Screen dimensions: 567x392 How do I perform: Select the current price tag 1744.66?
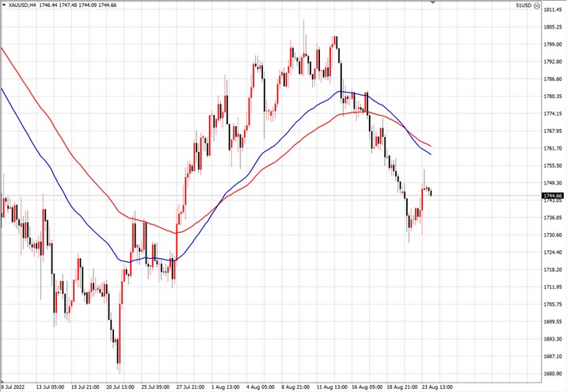coord(553,196)
